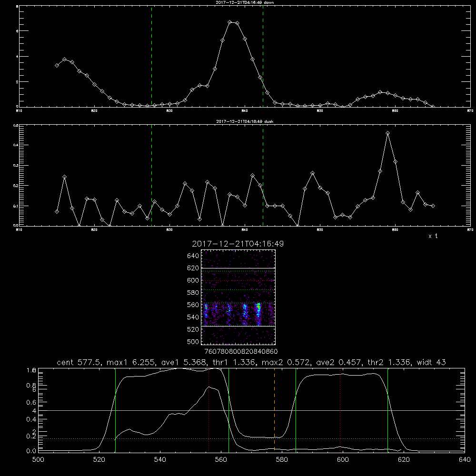Viewport: 476px width, 476px height.
Task: Click the right green dashed line in the dusk plot
Action: point(263,176)
